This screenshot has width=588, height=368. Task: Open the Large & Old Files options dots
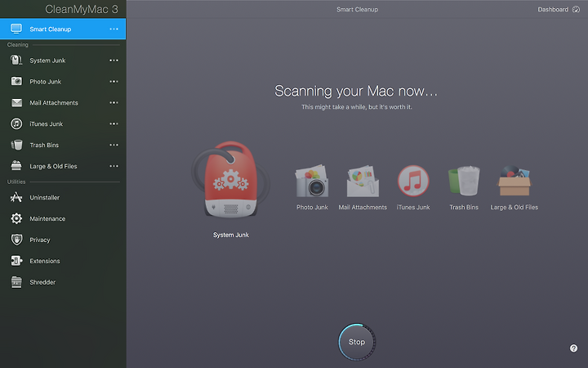(x=114, y=166)
